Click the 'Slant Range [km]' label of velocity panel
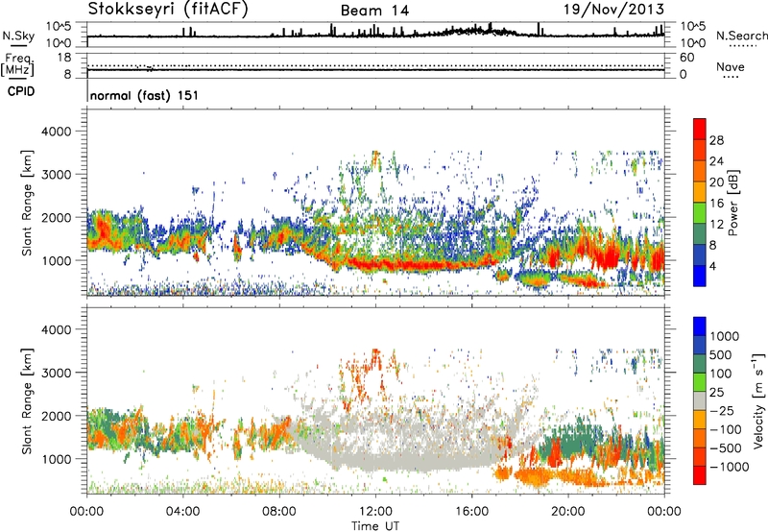Viewport: 768px width, 532px height. point(27,400)
